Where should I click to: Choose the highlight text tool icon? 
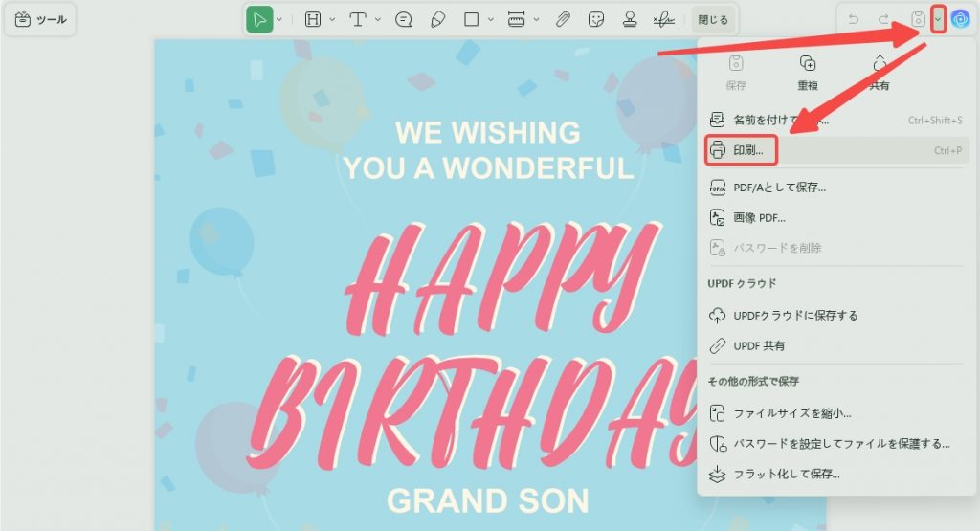tap(313, 20)
